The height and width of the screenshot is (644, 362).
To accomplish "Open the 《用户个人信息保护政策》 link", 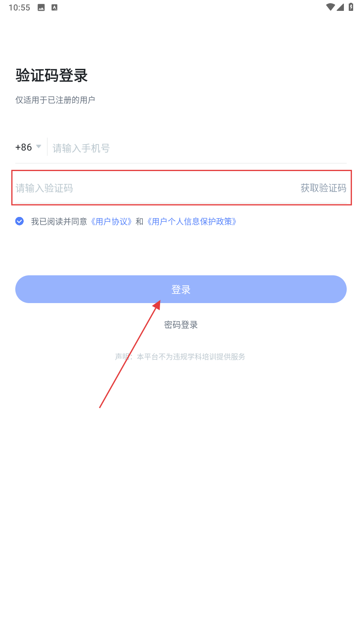I will [192, 221].
